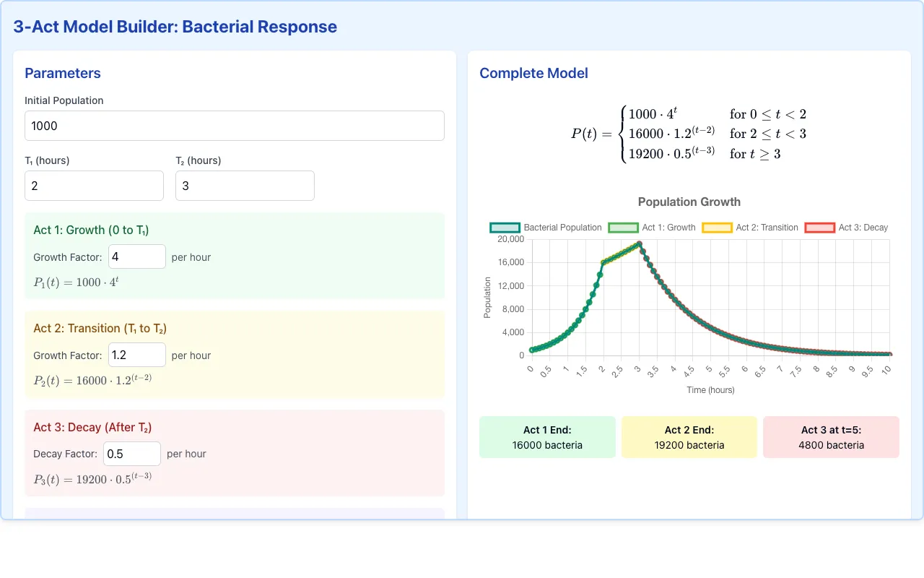Click 'Growth Factor:' label in Act 2 section
The width and height of the screenshot is (924, 578).
tap(68, 355)
